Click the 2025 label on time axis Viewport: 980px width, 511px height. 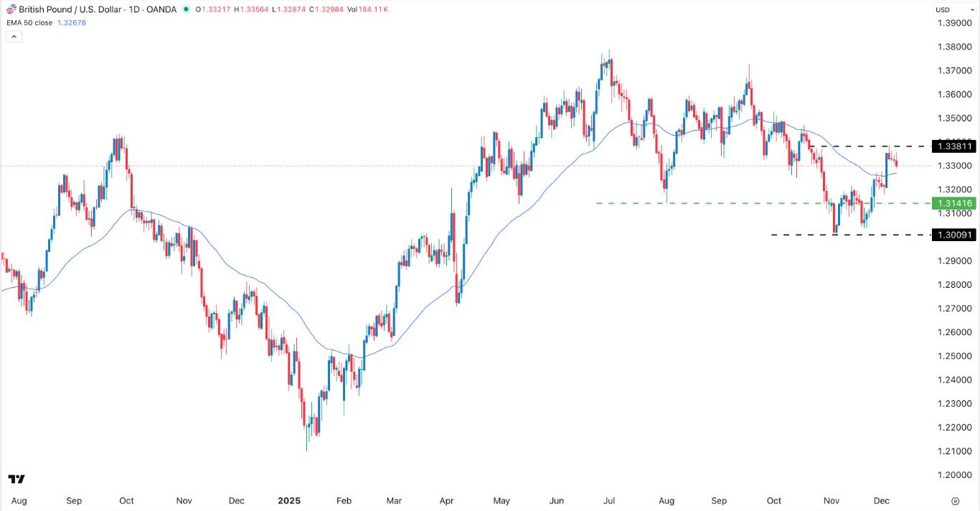point(289,501)
